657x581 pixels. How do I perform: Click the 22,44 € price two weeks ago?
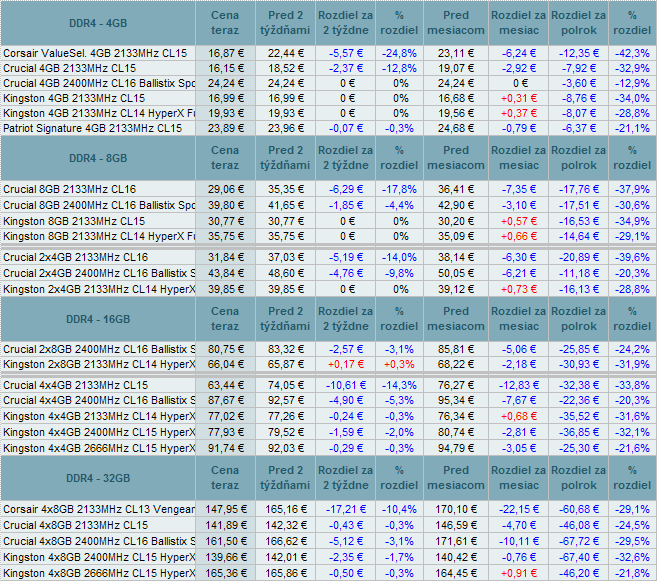click(286, 53)
